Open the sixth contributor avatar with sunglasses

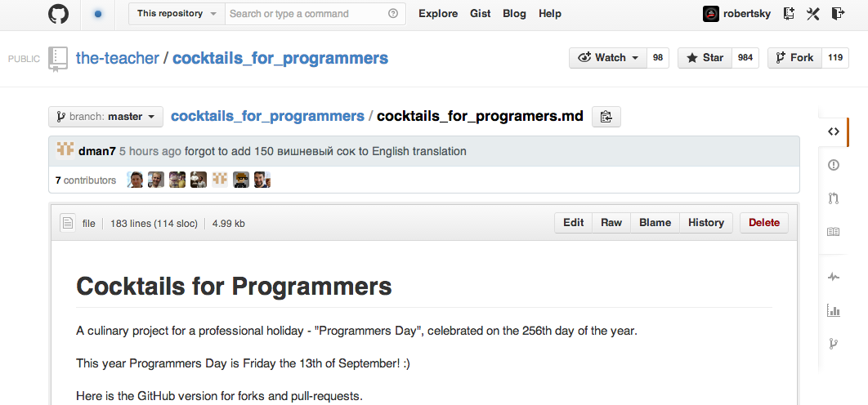pyautogui.click(x=241, y=180)
